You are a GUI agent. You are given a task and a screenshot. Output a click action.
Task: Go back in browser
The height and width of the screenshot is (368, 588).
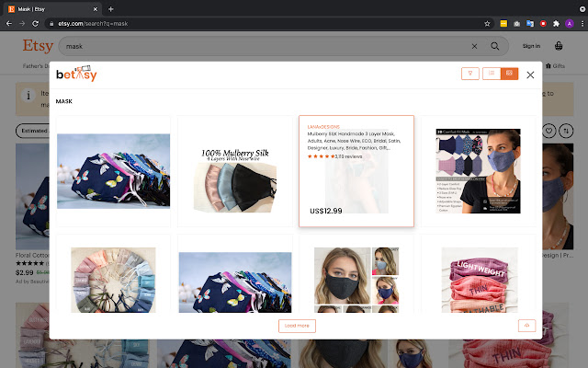pos(9,23)
